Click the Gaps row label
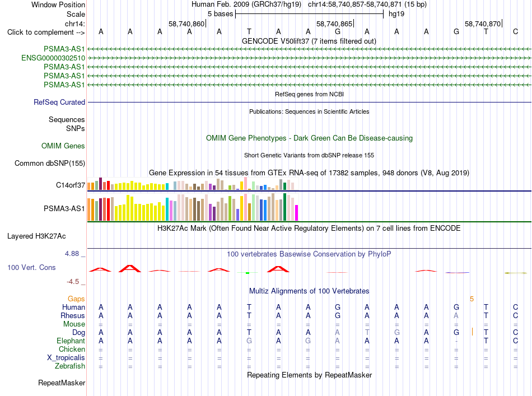 [x=76, y=299]
